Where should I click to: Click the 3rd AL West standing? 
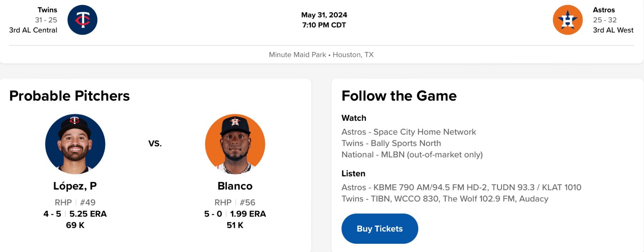click(613, 30)
